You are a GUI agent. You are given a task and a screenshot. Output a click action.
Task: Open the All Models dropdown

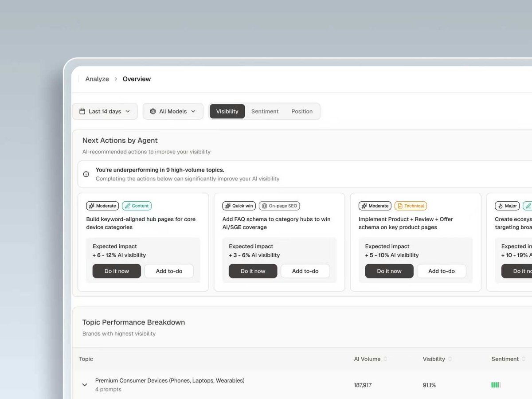(173, 111)
